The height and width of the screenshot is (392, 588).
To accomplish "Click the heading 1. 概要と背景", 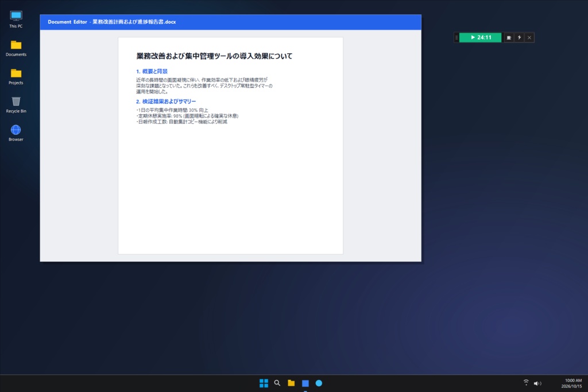I will pyautogui.click(x=152, y=71).
